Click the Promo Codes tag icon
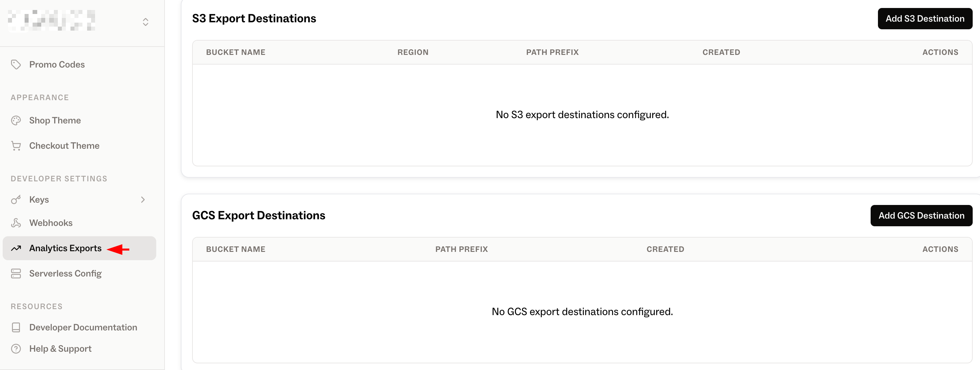The width and height of the screenshot is (980, 370). pyautogui.click(x=16, y=65)
